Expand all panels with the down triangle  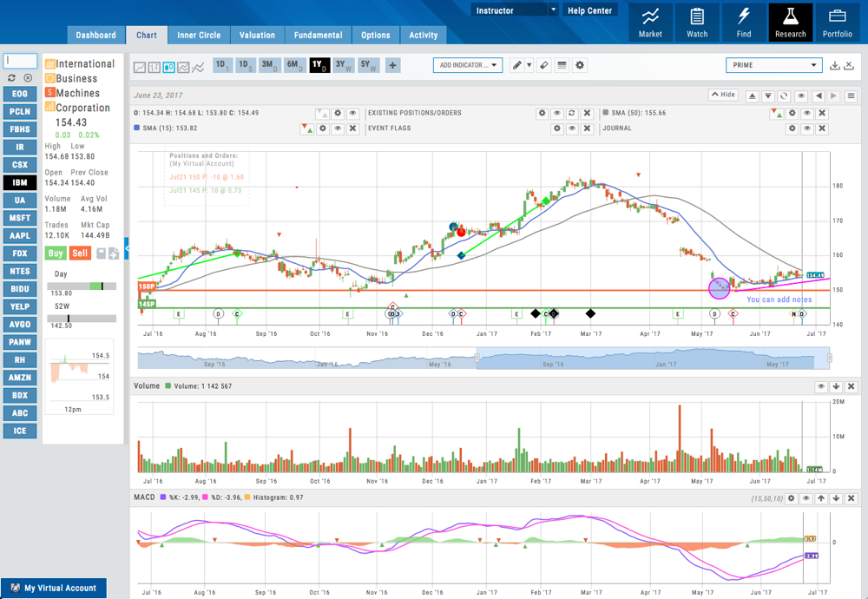coord(768,95)
